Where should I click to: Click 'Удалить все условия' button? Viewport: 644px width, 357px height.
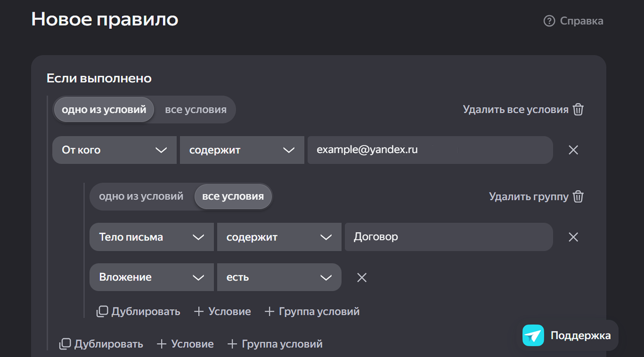pos(523,110)
